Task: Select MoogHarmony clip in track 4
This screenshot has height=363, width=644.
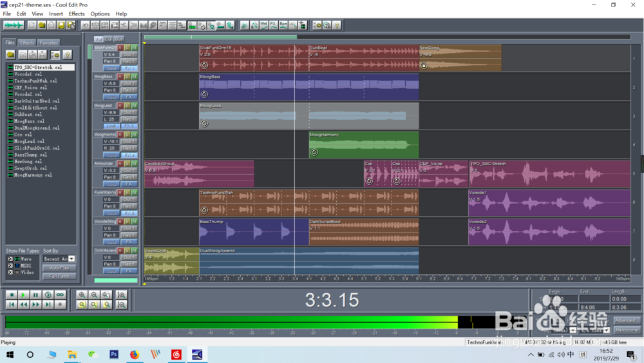Action: (x=364, y=144)
